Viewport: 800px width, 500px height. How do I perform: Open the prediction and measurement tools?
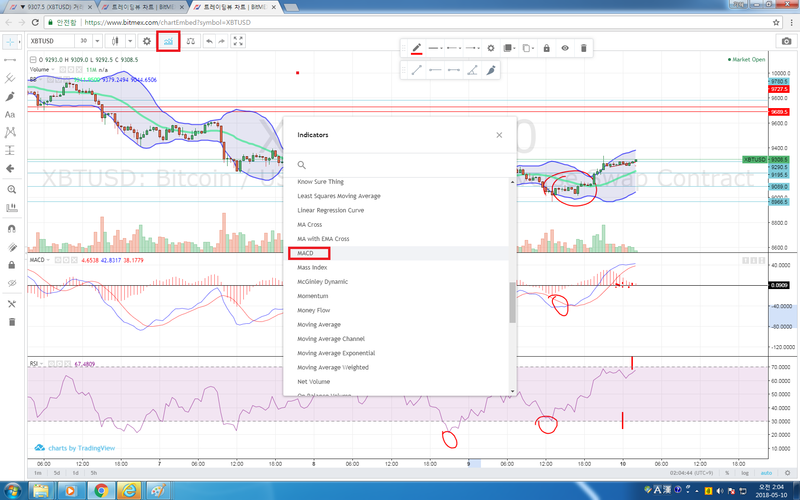coord(10,150)
